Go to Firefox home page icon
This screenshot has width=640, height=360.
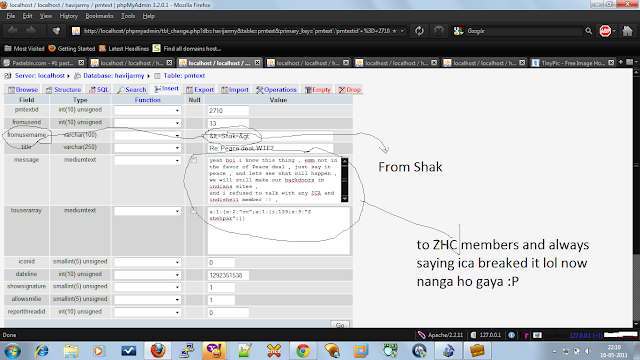pyautogui.click(x=627, y=31)
